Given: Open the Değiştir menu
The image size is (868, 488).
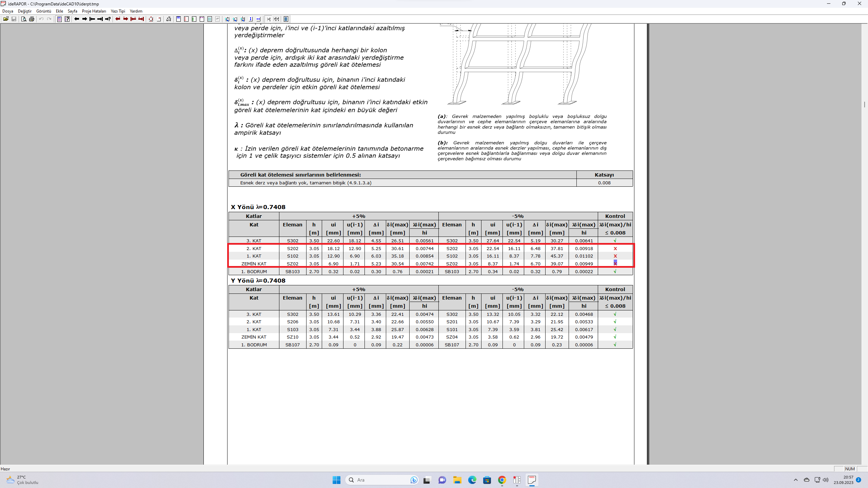Looking at the screenshot, I should tap(25, 11).
